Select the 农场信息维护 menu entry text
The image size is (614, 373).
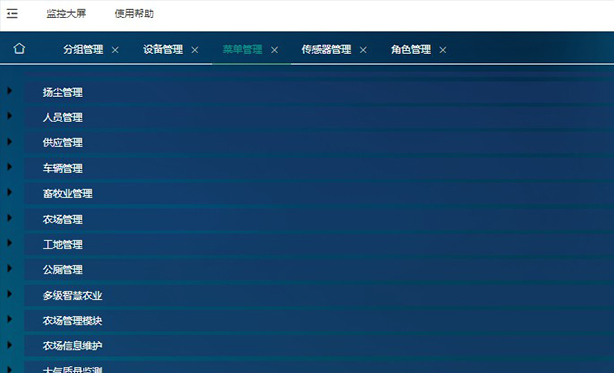72,346
